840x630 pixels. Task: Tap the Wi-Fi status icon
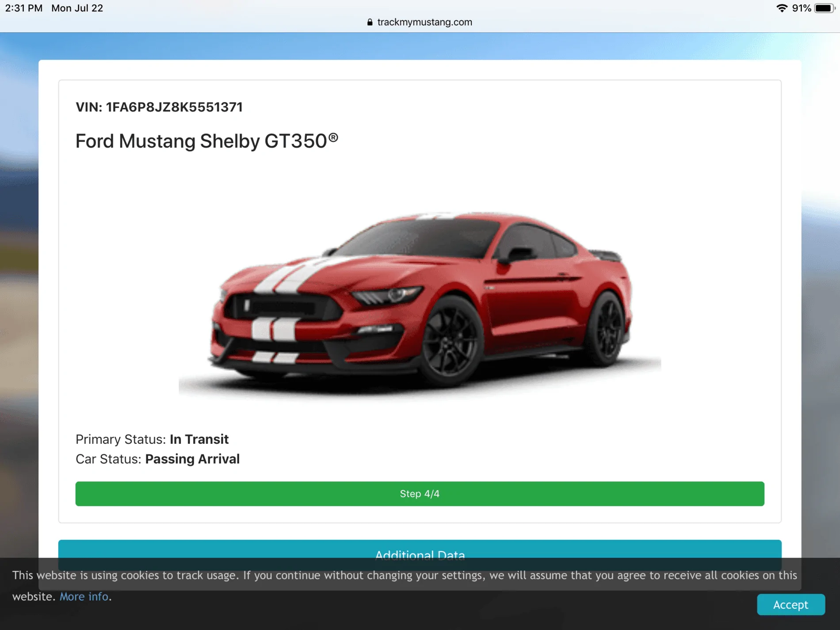782,8
